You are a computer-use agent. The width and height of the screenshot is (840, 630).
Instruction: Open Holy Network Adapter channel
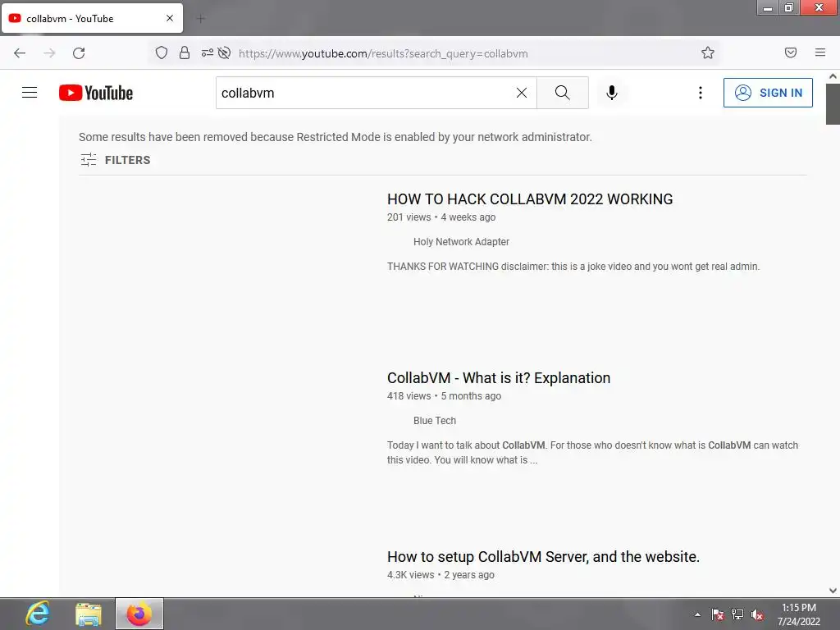click(x=461, y=242)
